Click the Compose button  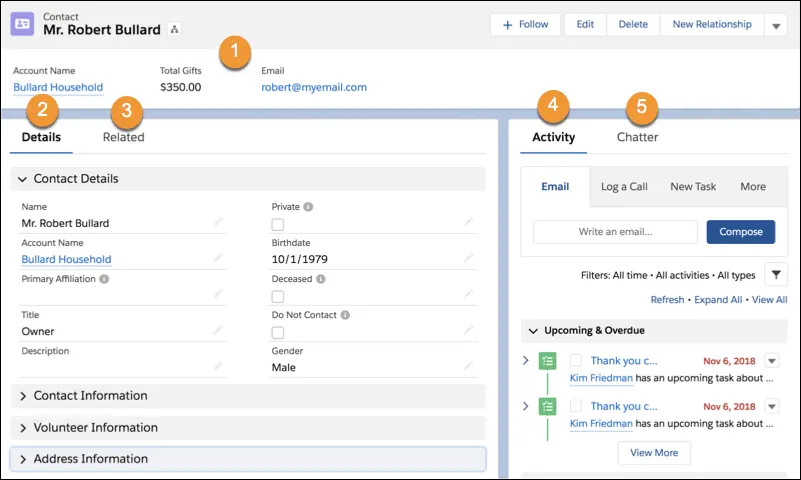click(740, 232)
